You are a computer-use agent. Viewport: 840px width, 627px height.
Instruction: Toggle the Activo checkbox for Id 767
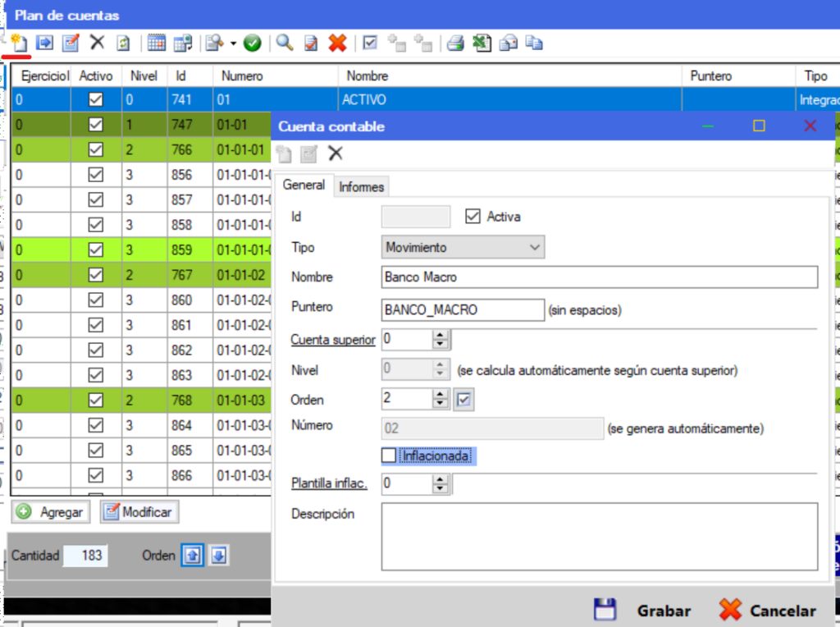(x=96, y=275)
